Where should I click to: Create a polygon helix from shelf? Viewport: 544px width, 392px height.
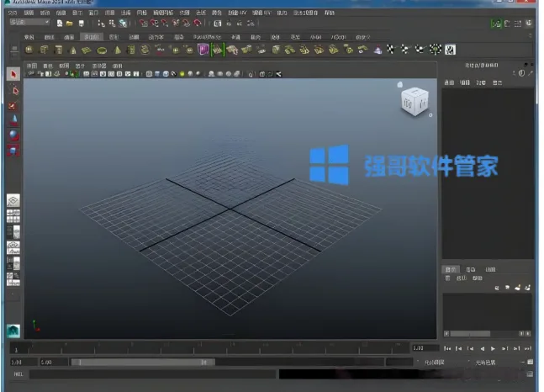pos(131,50)
